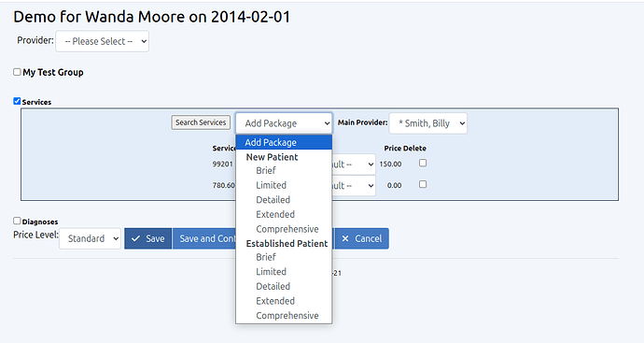Click the X icon on the Cancel button
The height and width of the screenshot is (343, 644).
coord(345,238)
